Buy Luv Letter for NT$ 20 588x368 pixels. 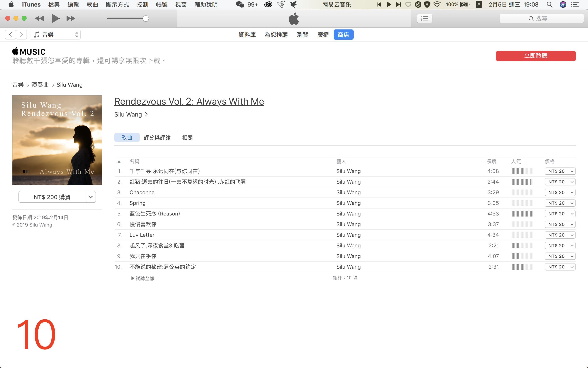pos(556,235)
